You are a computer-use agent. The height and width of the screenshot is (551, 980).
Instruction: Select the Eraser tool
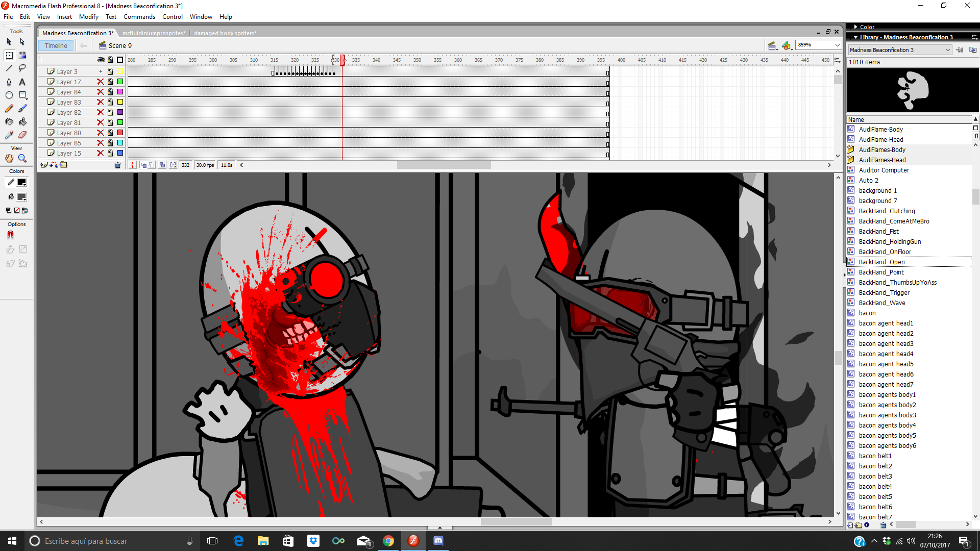tap(22, 135)
